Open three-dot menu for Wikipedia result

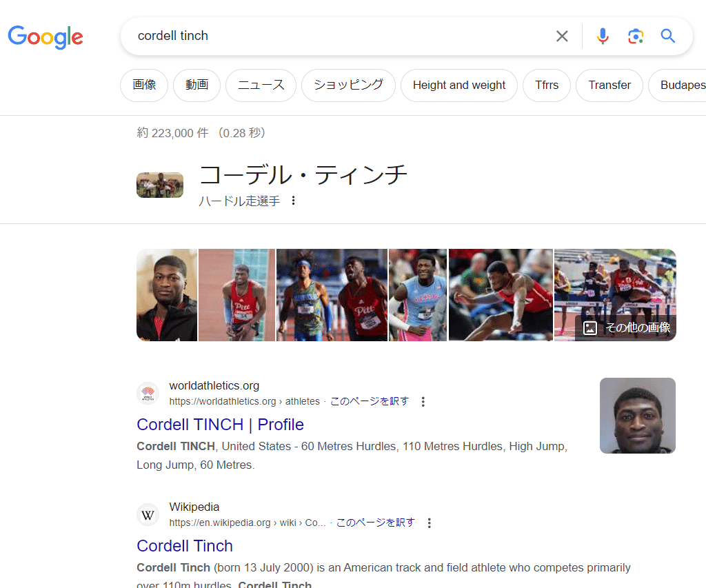429,523
